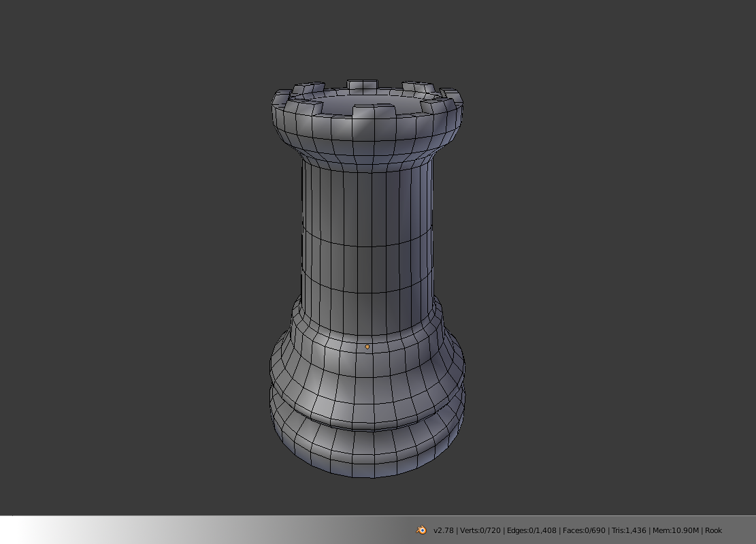
Task: Click the Rook object name
Action: point(713,530)
